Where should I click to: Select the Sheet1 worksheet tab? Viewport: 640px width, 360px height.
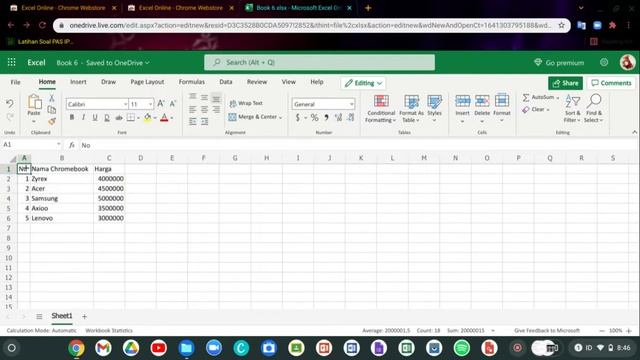pos(62,316)
